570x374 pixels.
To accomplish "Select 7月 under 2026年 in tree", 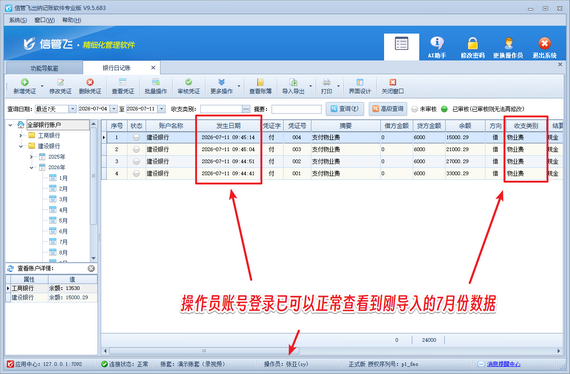I will 63,242.
